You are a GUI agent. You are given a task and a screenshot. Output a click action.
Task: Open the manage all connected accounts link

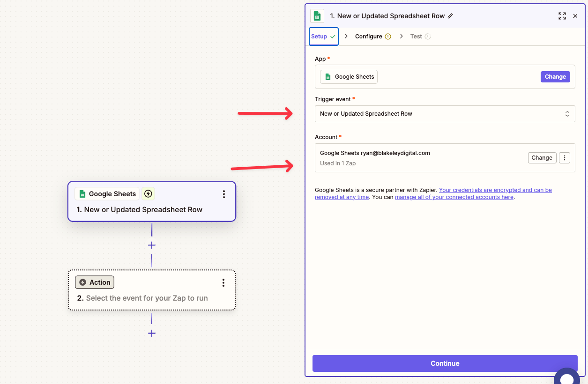(x=454, y=197)
